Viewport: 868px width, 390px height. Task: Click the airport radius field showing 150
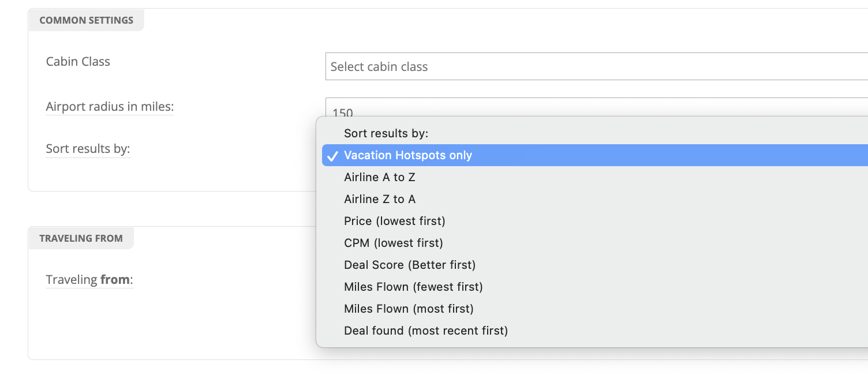(x=594, y=108)
